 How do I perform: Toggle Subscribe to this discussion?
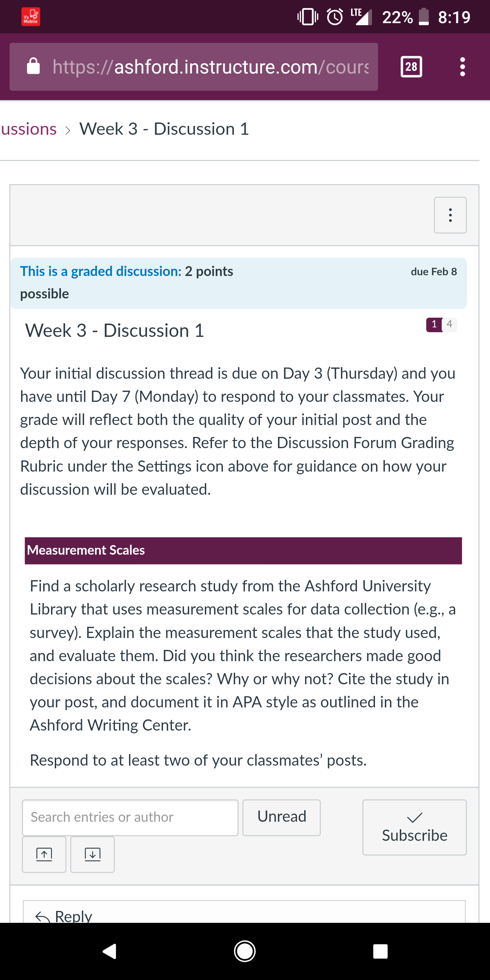pyautogui.click(x=414, y=827)
